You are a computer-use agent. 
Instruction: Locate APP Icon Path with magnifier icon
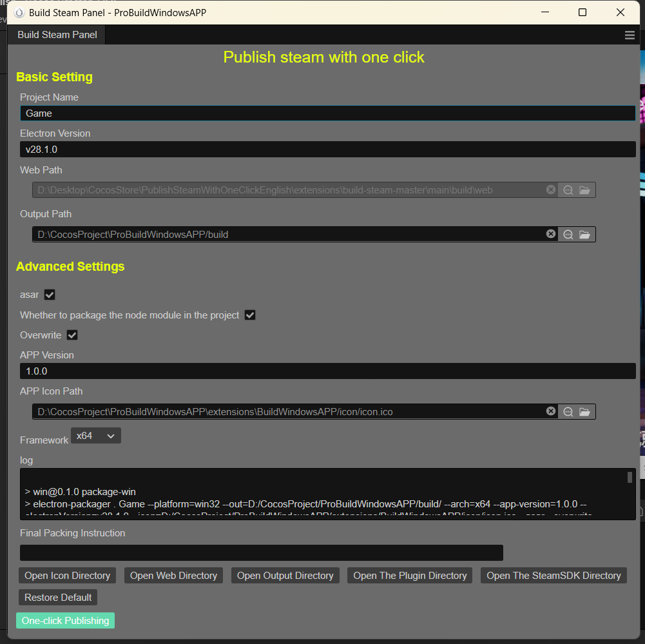tap(568, 412)
